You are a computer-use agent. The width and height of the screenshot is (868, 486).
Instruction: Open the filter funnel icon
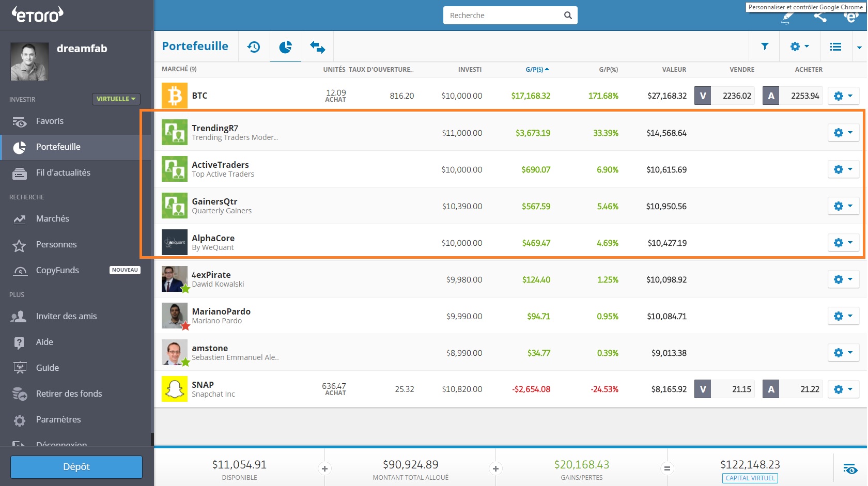coord(765,46)
